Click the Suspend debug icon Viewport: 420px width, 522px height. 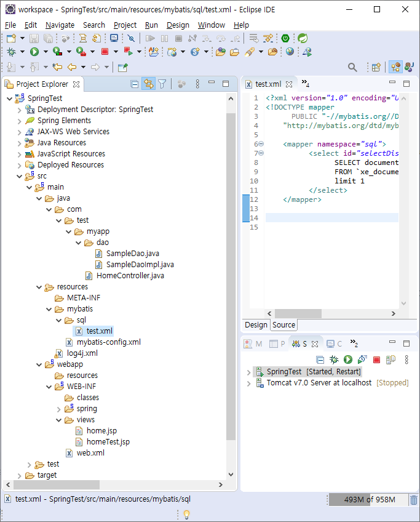coord(164,38)
